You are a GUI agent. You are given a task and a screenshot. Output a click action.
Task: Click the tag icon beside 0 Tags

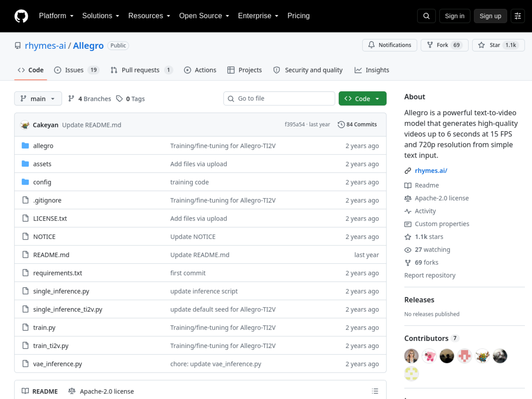coord(119,99)
